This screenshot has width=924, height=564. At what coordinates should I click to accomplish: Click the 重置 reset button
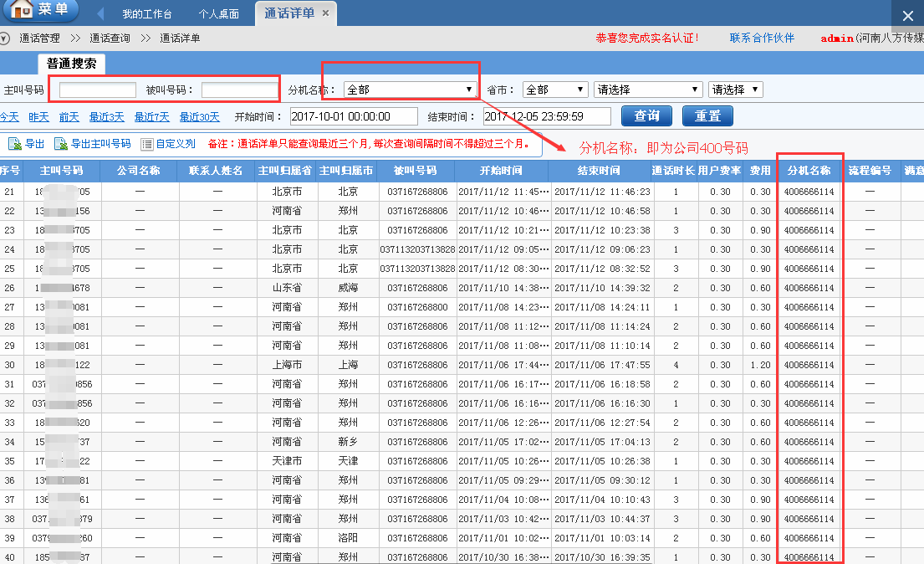pos(707,115)
